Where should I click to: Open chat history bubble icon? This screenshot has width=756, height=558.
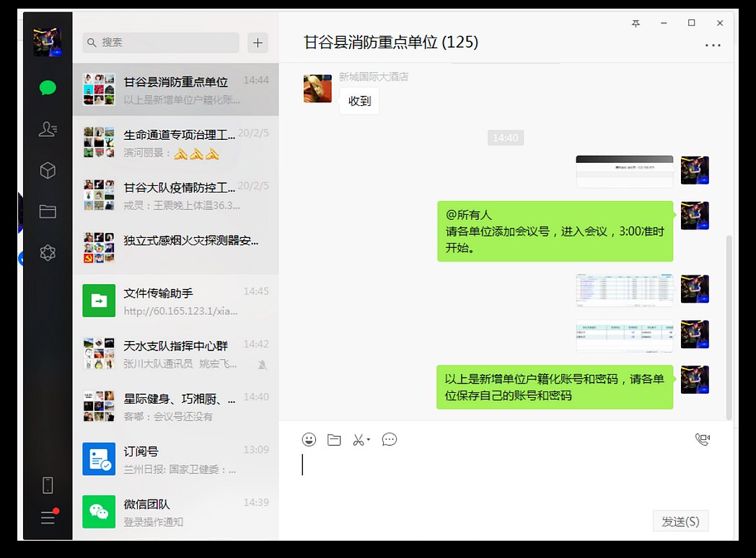(x=390, y=440)
